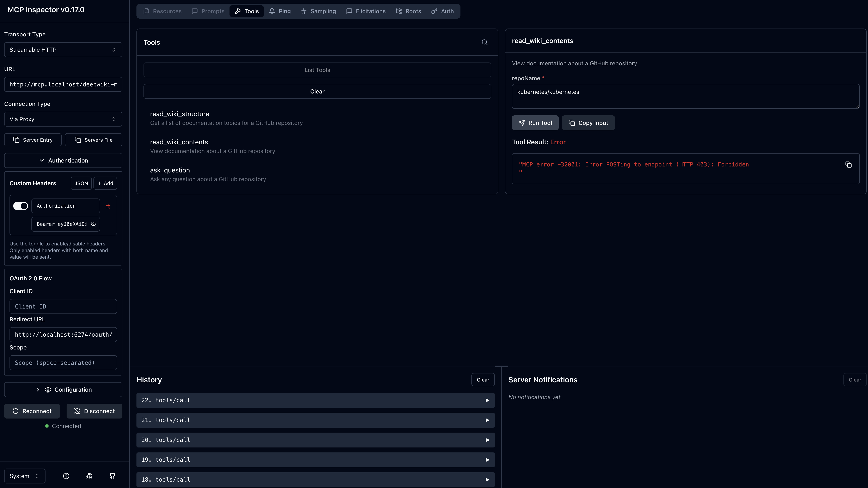Click the Disconnect button
This screenshot has width=868, height=488.
click(x=94, y=411)
